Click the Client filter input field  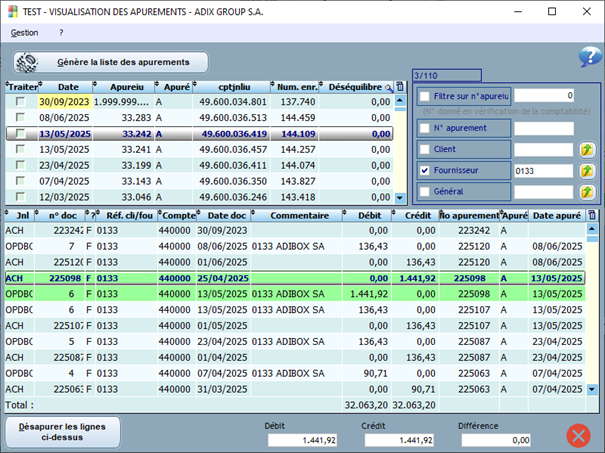coord(544,150)
